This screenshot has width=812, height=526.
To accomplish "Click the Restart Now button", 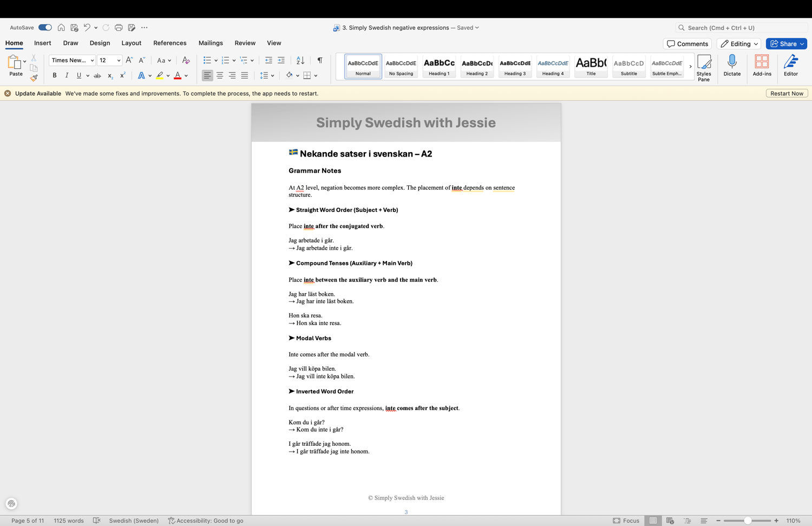I will coord(787,94).
